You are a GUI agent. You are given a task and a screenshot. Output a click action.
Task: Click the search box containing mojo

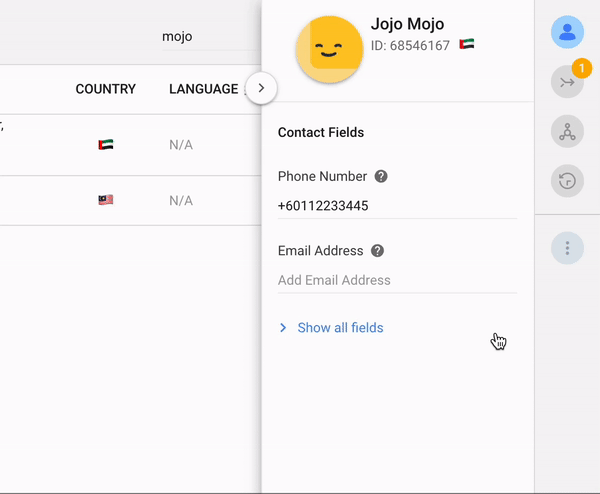209,37
